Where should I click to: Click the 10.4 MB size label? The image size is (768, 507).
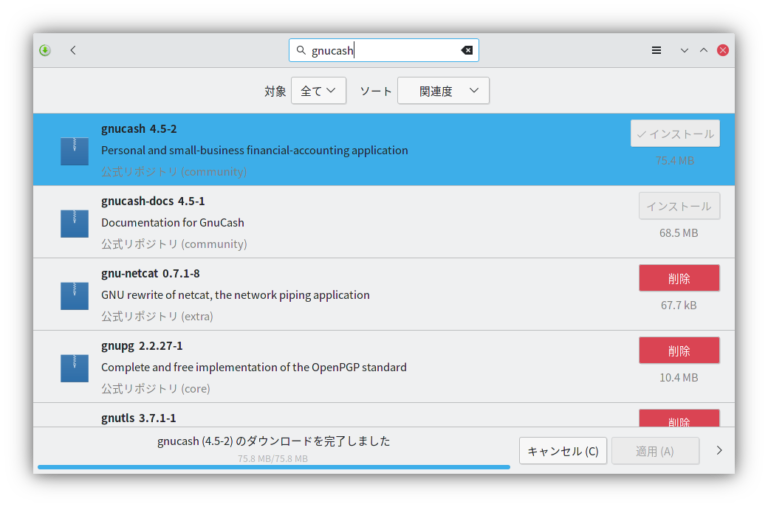click(x=679, y=378)
